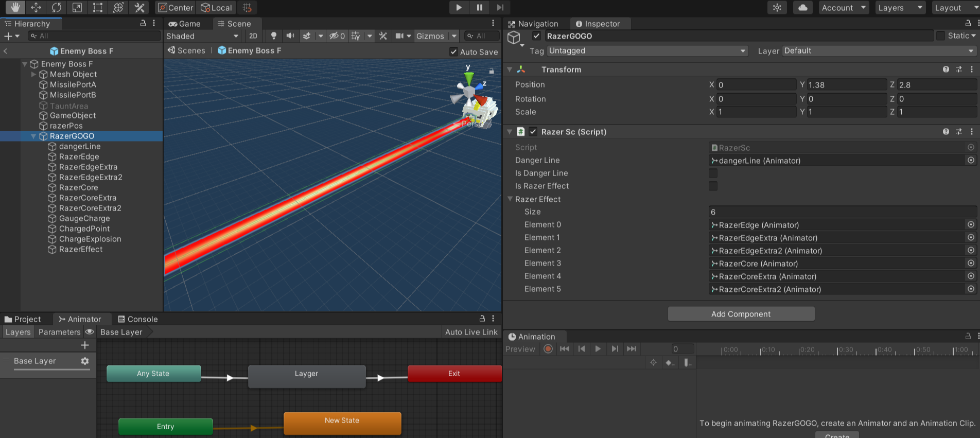Viewport: 980px width, 438px height.
Task: Add a new Animator layer
Action: [85, 345]
